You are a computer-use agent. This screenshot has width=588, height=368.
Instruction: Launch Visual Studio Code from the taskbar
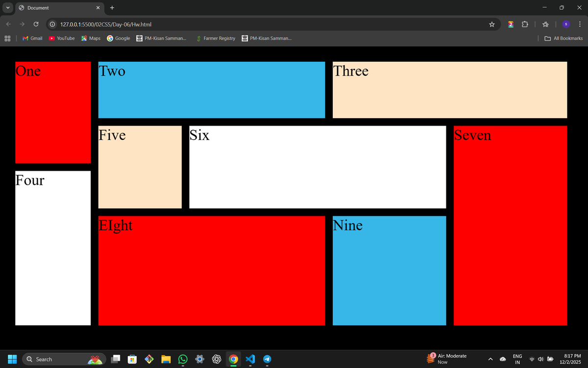[x=250, y=359]
